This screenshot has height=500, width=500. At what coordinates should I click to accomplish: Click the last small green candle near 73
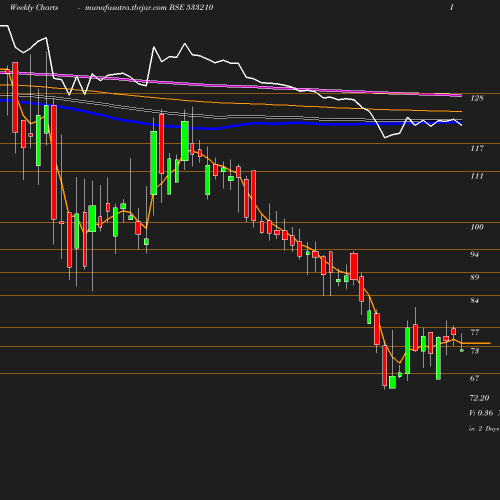(x=462, y=350)
